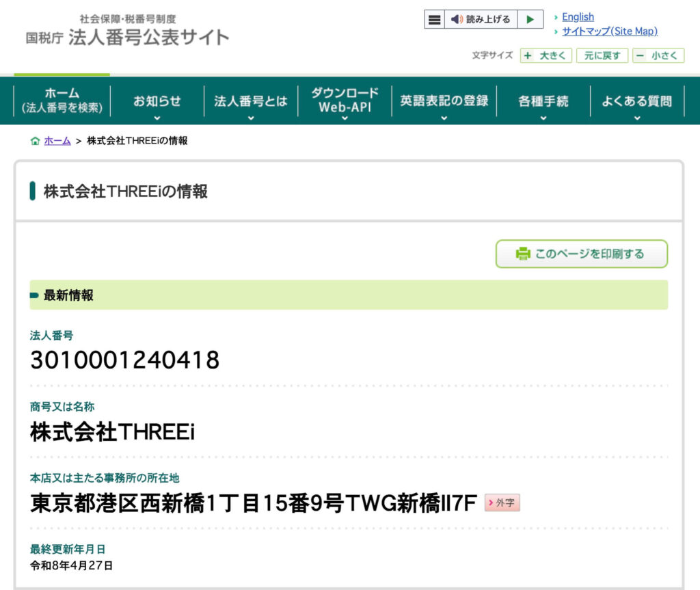Click the 本店又は主たる事務所の所在地 label

pos(105,478)
